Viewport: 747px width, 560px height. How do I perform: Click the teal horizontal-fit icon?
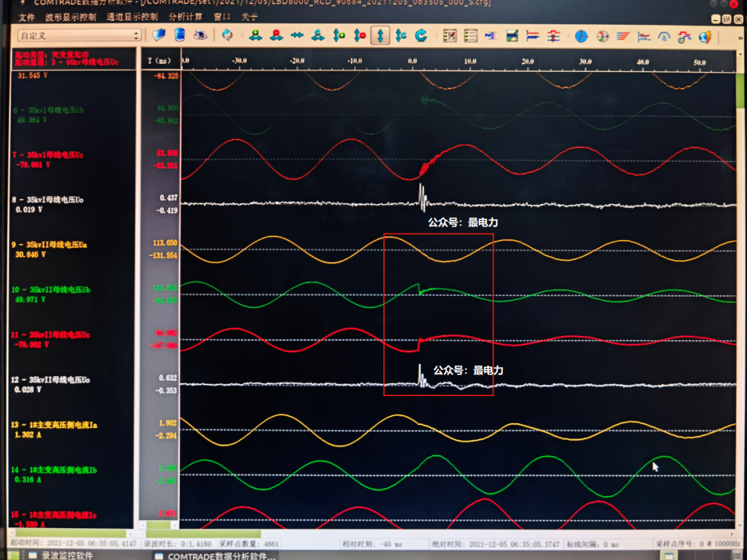pyautogui.click(x=317, y=35)
